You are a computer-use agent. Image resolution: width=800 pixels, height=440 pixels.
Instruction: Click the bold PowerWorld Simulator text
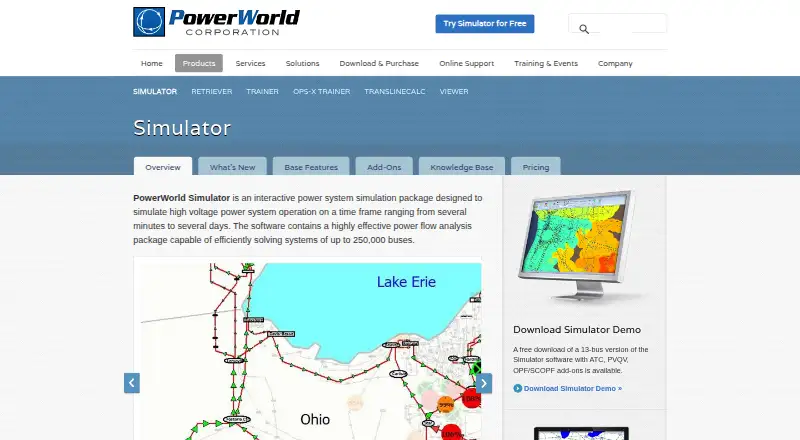(x=182, y=198)
